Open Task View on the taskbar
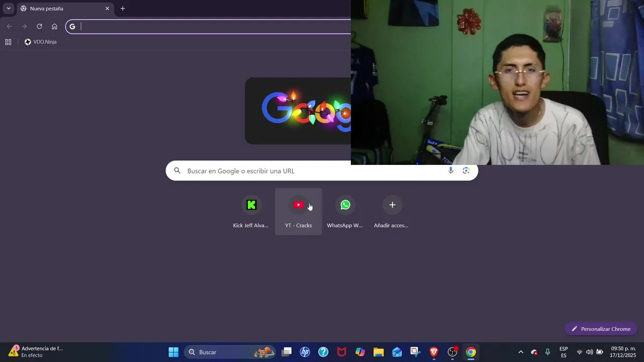The height and width of the screenshot is (362, 644). (x=286, y=352)
